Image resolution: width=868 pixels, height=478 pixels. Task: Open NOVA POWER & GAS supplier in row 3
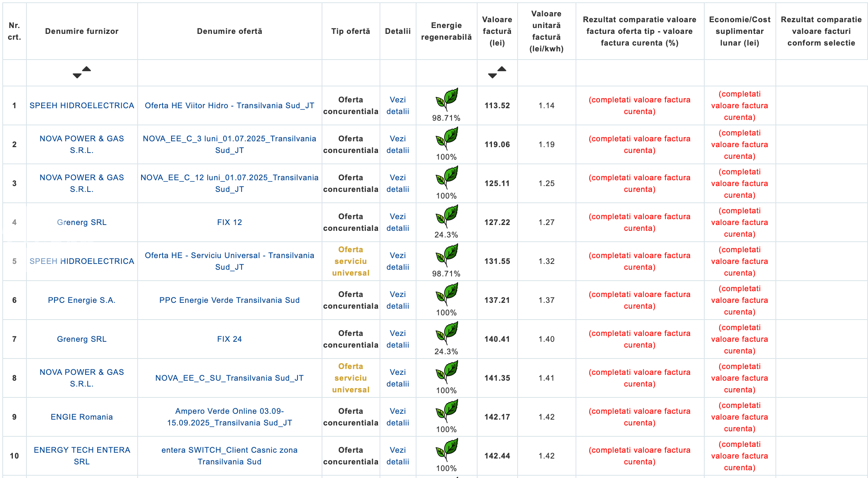(82, 183)
